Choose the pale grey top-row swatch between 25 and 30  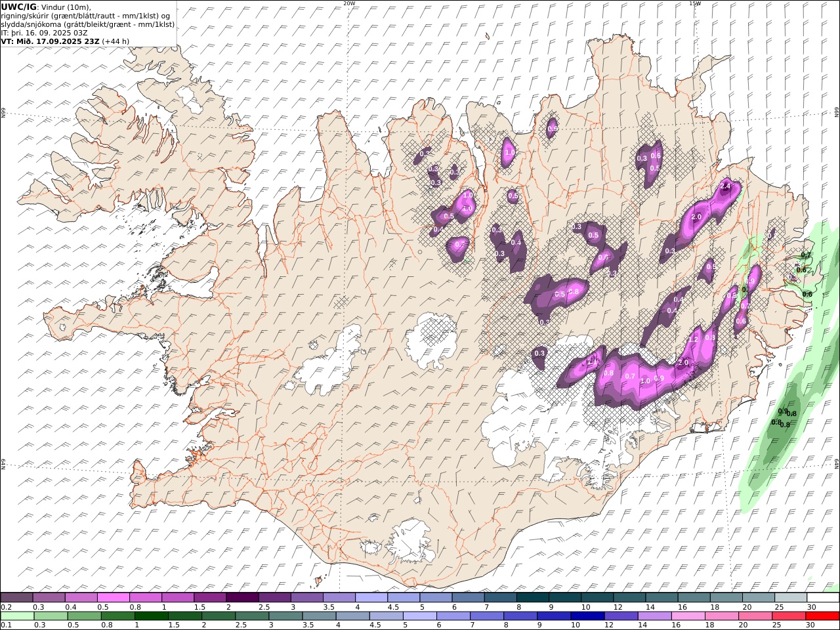coord(790,598)
